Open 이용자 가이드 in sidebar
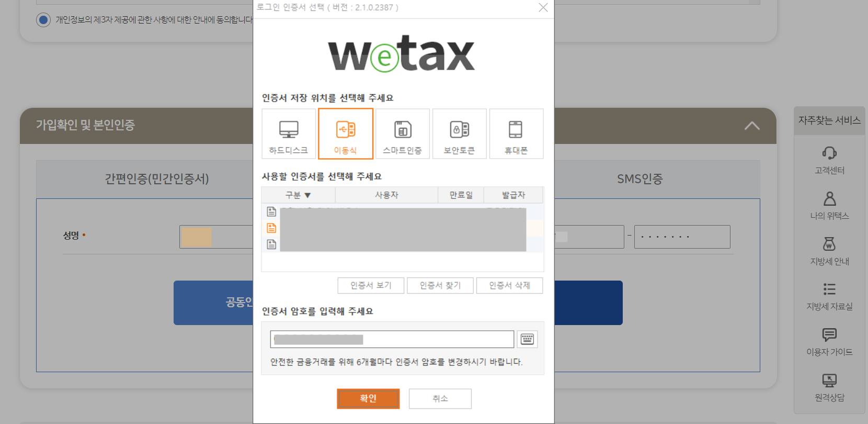 [x=829, y=342]
